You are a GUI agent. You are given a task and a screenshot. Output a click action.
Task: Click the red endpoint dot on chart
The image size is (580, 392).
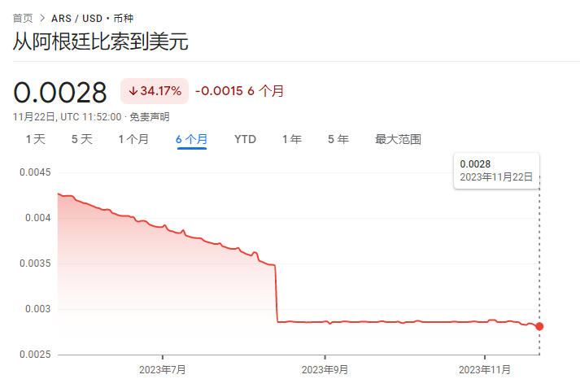pos(539,326)
